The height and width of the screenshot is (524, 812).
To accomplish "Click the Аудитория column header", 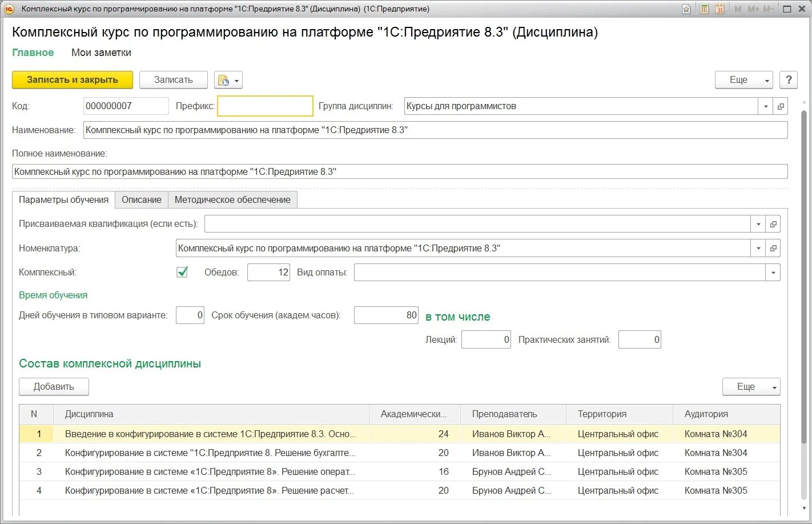I will (726, 414).
